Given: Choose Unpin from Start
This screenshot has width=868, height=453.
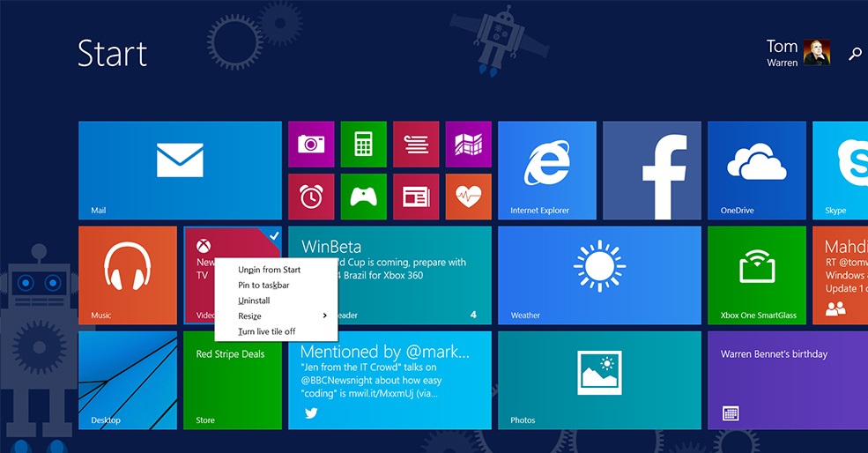Looking at the screenshot, I should pos(269,270).
